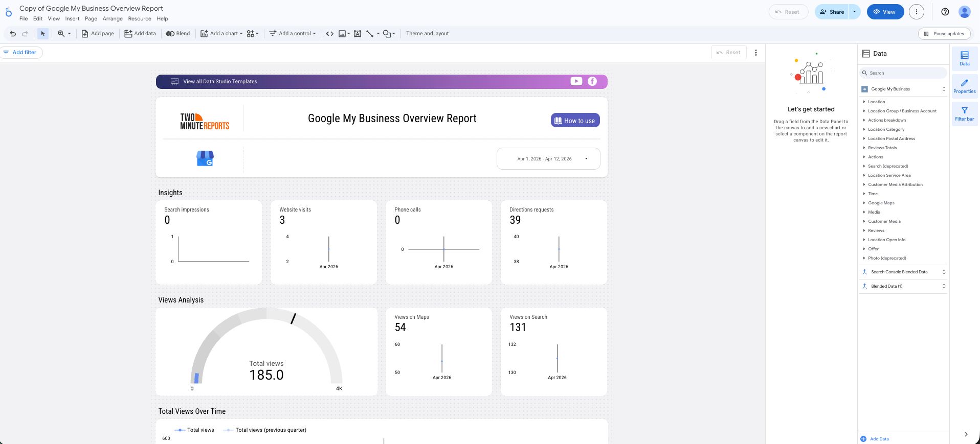Insert URL embed code icon
The height and width of the screenshot is (444, 980).
pyautogui.click(x=330, y=34)
